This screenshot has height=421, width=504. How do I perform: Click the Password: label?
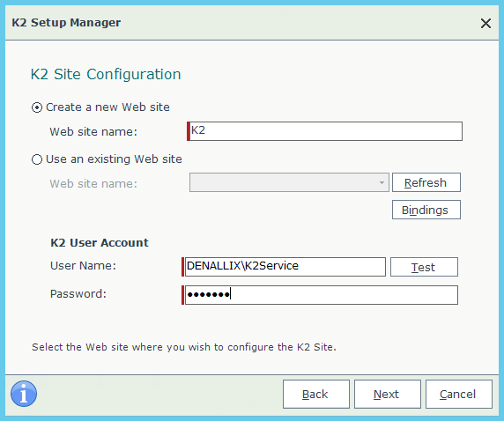tap(78, 294)
